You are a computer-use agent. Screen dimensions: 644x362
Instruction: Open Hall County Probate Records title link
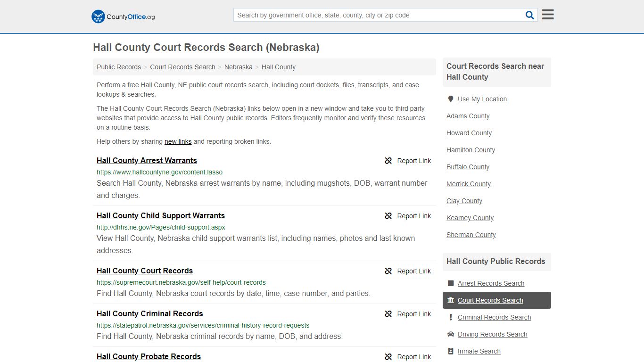[x=149, y=356]
